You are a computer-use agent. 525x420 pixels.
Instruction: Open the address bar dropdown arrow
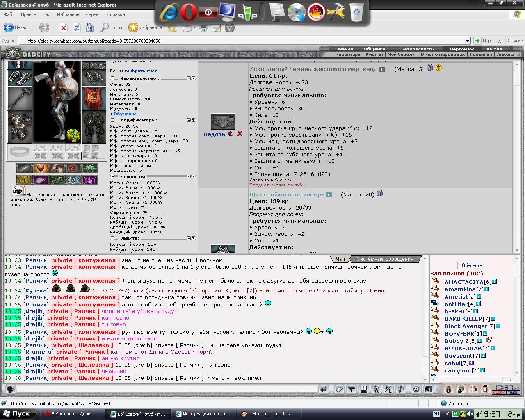467,41
